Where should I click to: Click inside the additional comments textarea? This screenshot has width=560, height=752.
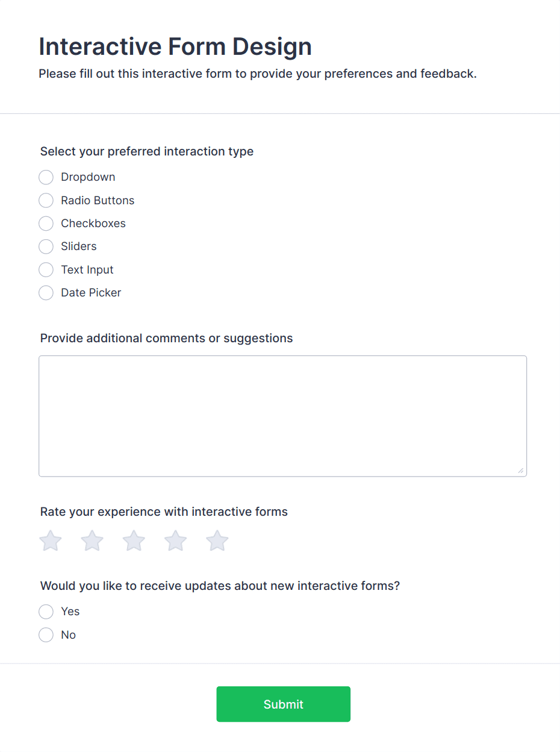click(x=282, y=416)
